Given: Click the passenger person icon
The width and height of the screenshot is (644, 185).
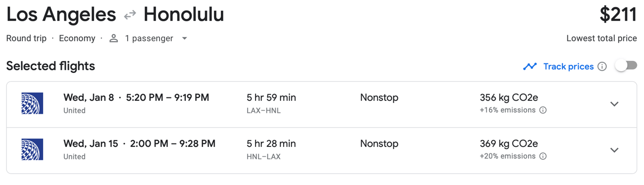Looking at the screenshot, I should (x=113, y=39).
